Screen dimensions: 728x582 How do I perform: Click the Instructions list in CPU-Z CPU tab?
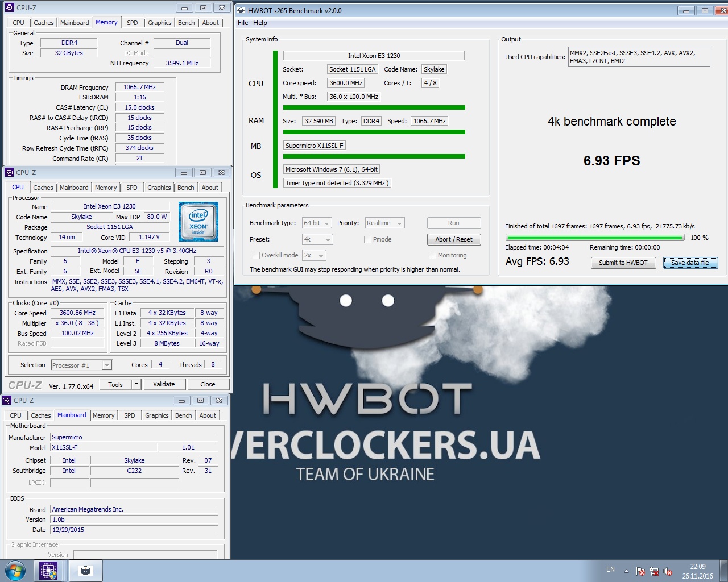pyautogui.click(x=137, y=285)
